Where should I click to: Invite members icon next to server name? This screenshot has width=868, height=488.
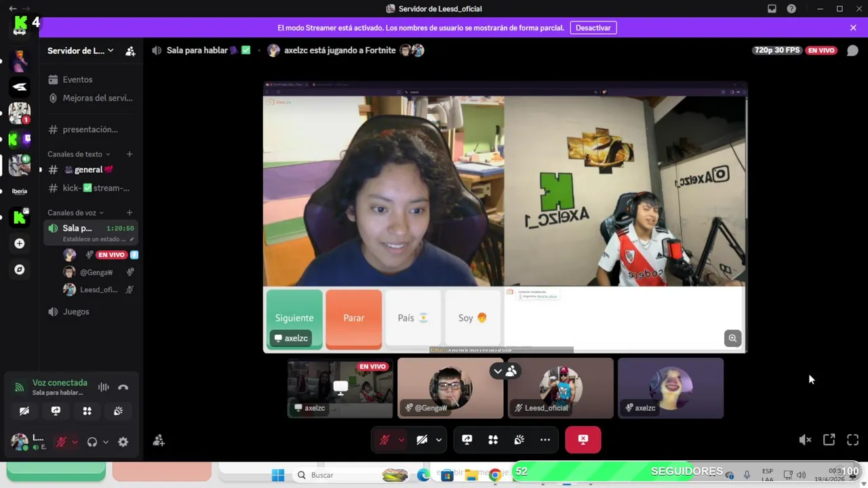point(130,51)
